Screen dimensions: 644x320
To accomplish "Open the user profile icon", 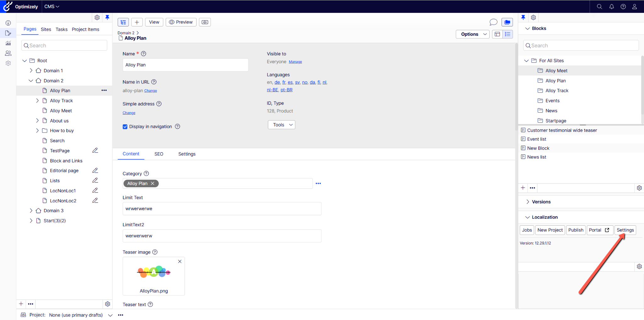I will [x=635, y=7].
